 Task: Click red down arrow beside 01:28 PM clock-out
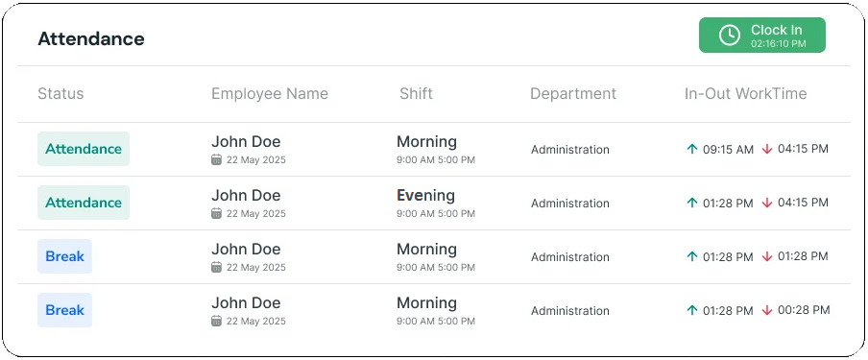coord(766,256)
